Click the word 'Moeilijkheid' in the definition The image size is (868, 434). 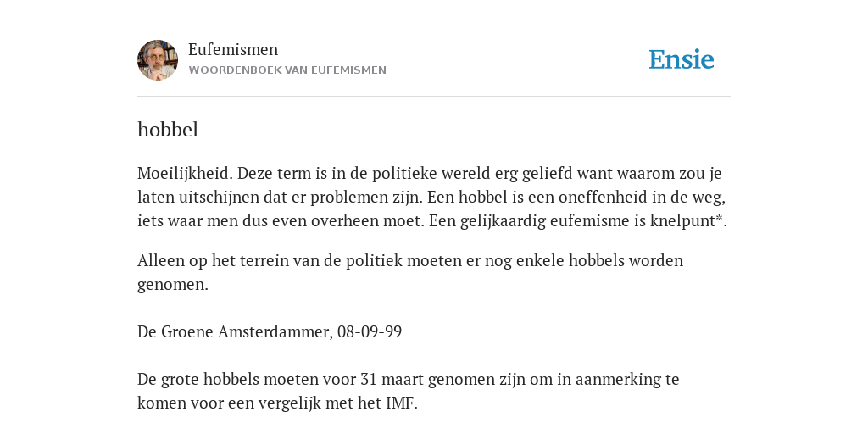pyautogui.click(x=186, y=174)
